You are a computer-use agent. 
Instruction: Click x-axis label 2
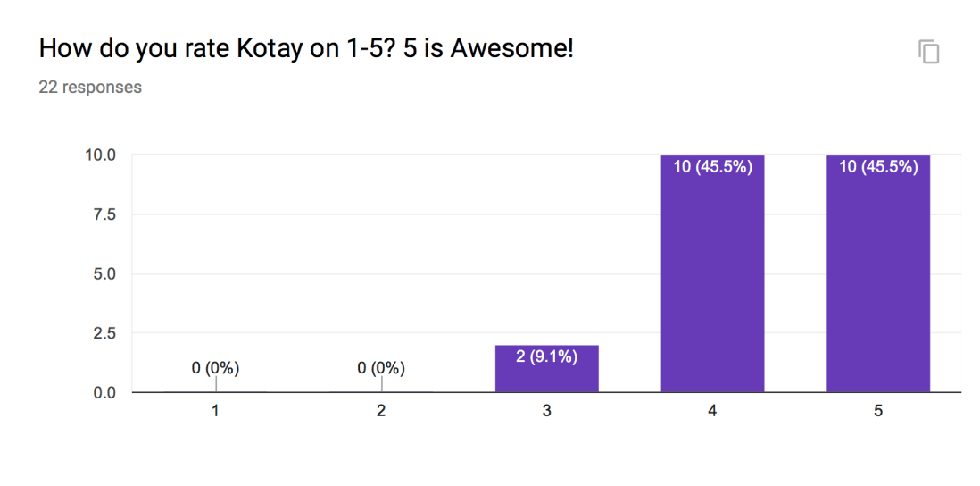tap(381, 411)
